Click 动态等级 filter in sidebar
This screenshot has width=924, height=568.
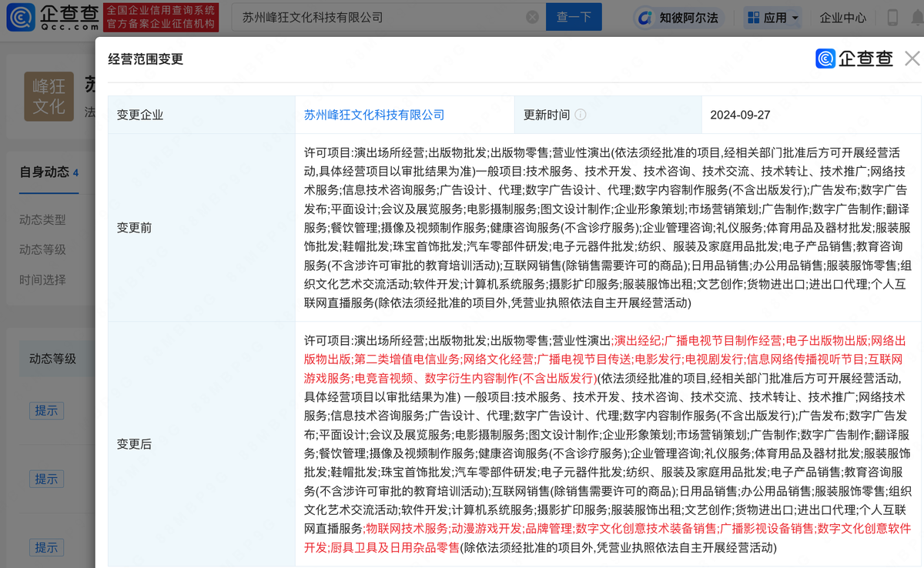click(x=42, y=250)
